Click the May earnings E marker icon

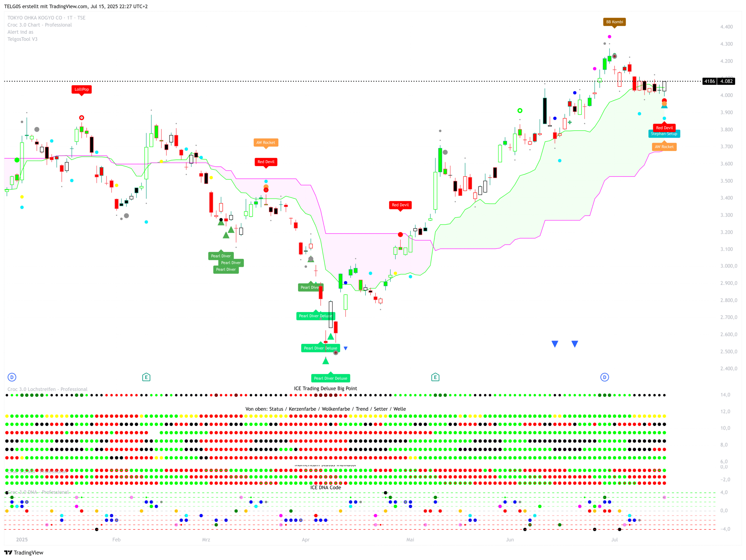pos(435,377)
